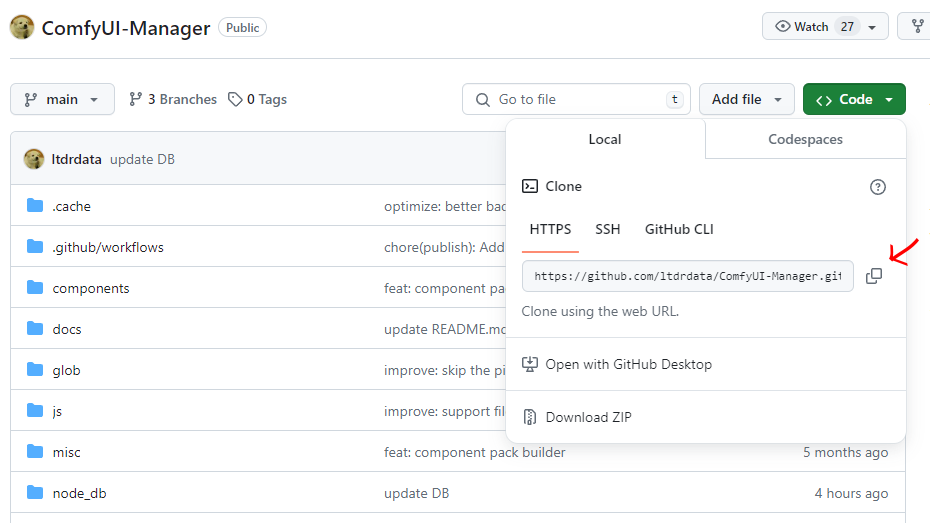View the 0 Tags link

click(257, 99)
